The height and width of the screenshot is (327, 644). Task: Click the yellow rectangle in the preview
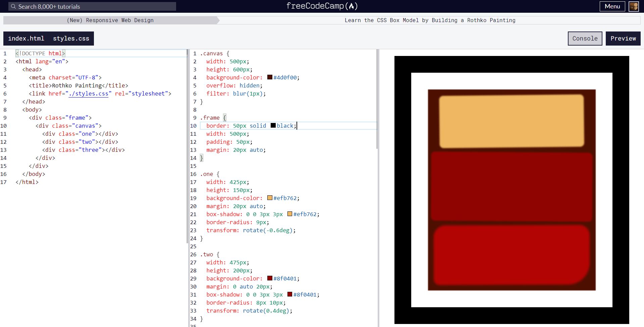512,121
